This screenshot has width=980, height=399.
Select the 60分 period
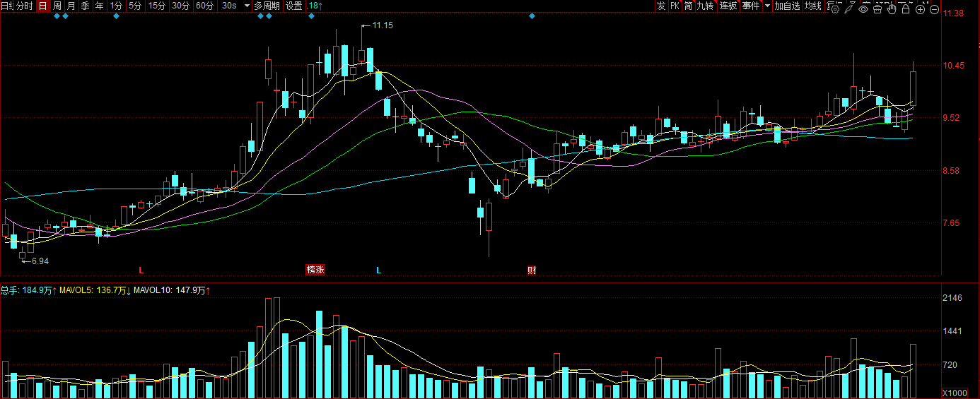pyautogui.click(x=204, y=6)
